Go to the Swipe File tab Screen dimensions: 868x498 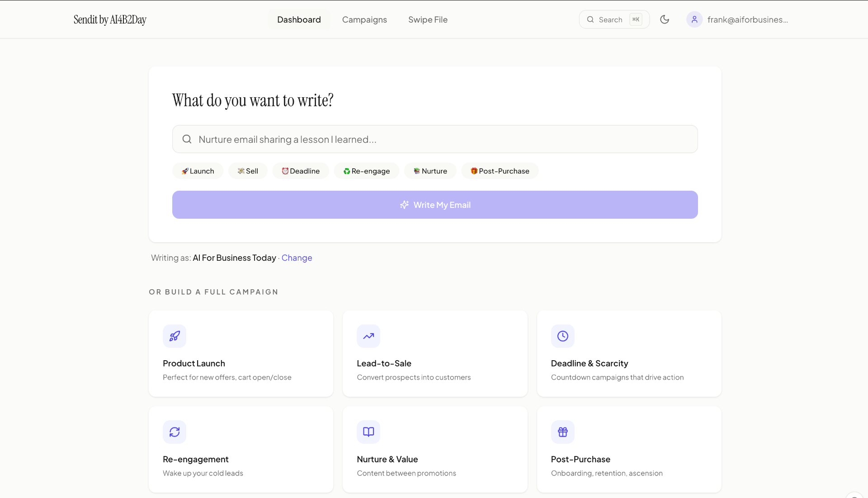click(428, 19)
